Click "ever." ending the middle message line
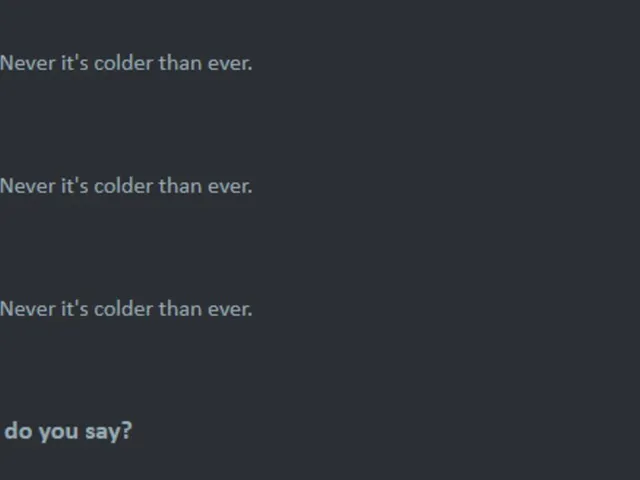 [230, 187]
